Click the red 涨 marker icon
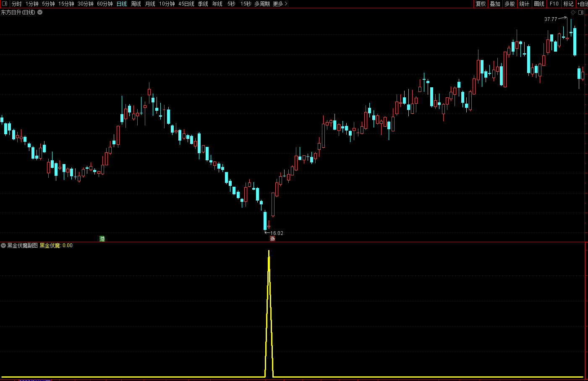This screenshot has height=381, width=588. click(x=272, y=239)
